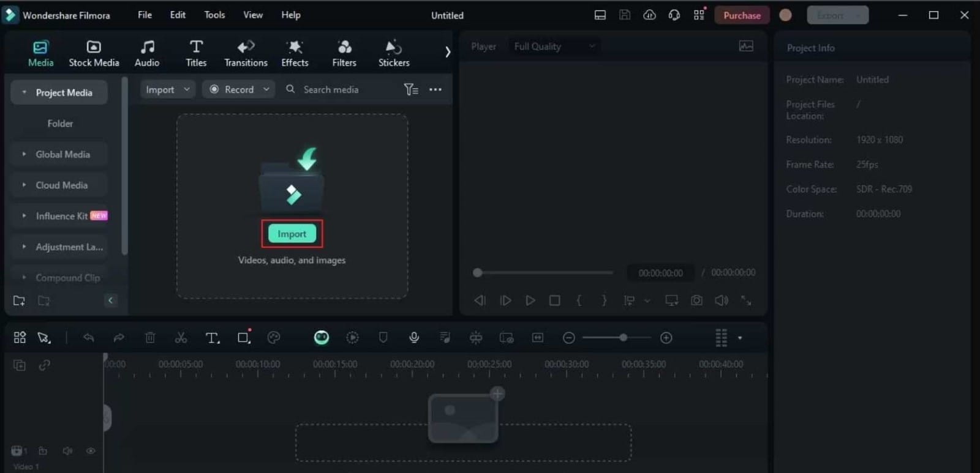
Task: Click the Search media input field
Action: [343, 89]
